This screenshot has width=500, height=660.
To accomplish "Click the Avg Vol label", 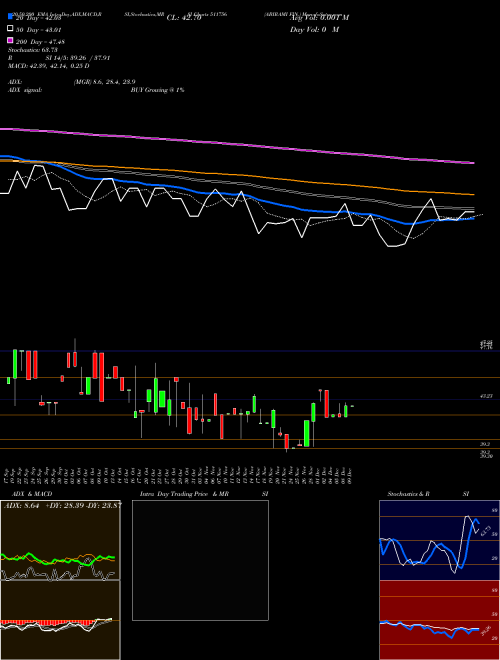I will tap(320, 18).
